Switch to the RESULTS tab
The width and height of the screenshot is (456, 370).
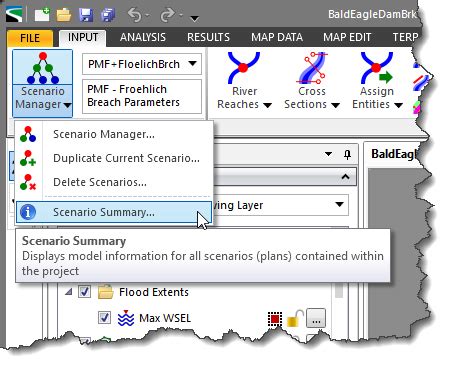click(208, 37)
